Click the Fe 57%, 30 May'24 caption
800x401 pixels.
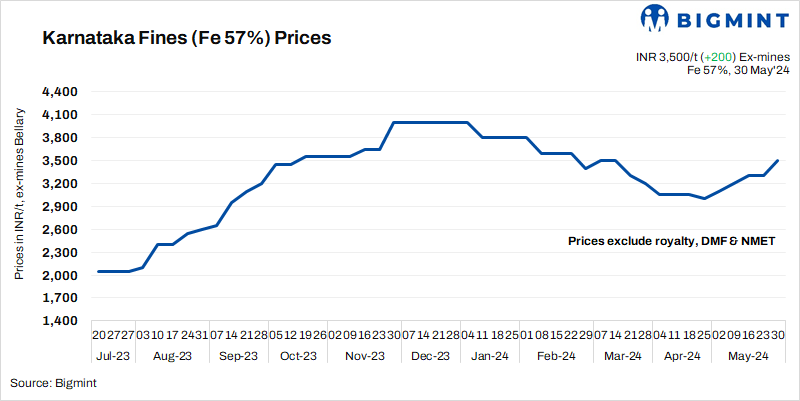(x=739, y=71)
